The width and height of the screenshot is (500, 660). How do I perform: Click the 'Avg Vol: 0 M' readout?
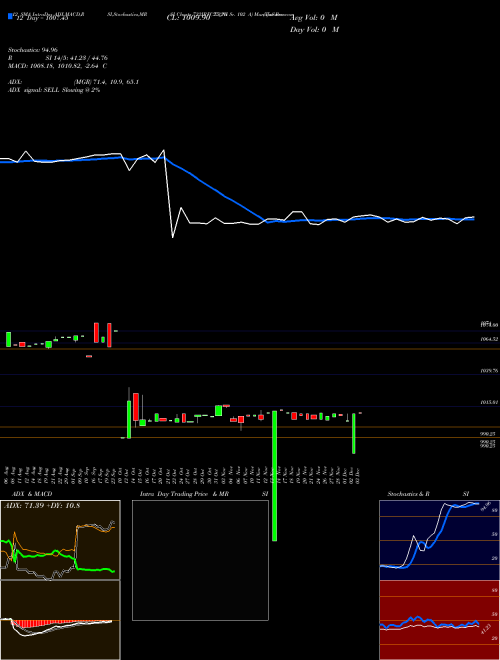[314, 18]
